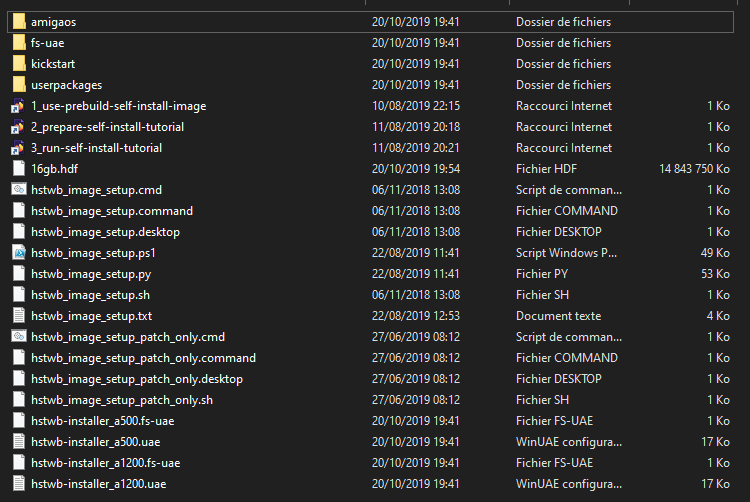Select file name hstwb-installer_a1200.uae
This screenshot has width=750, height=502.
pyautogui.click(x=99, y=484)
